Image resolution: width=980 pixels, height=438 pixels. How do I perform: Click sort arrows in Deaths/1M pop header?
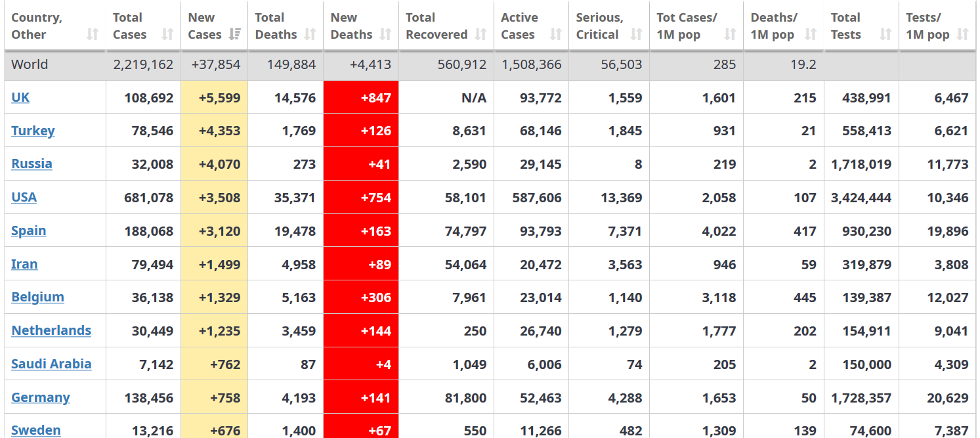811,35
